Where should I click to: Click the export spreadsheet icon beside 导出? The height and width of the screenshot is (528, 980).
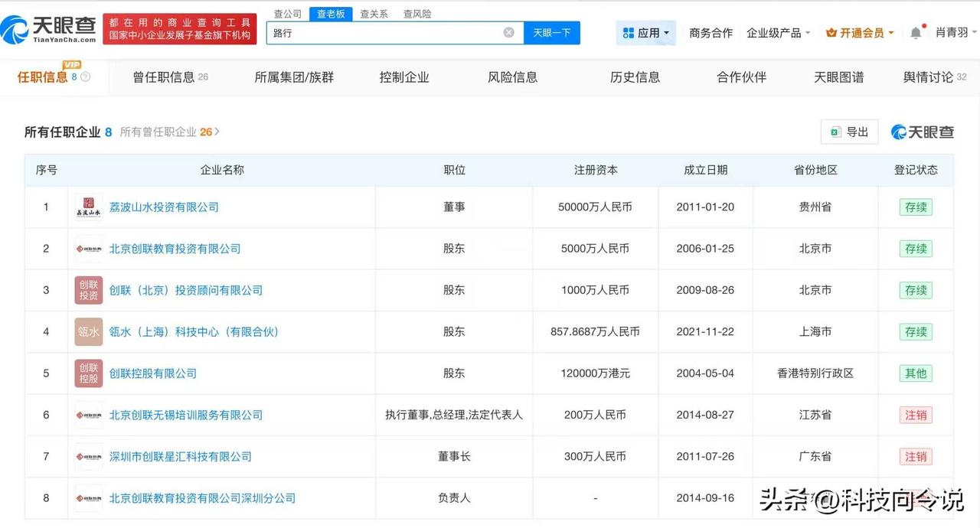tap(838, 132)
